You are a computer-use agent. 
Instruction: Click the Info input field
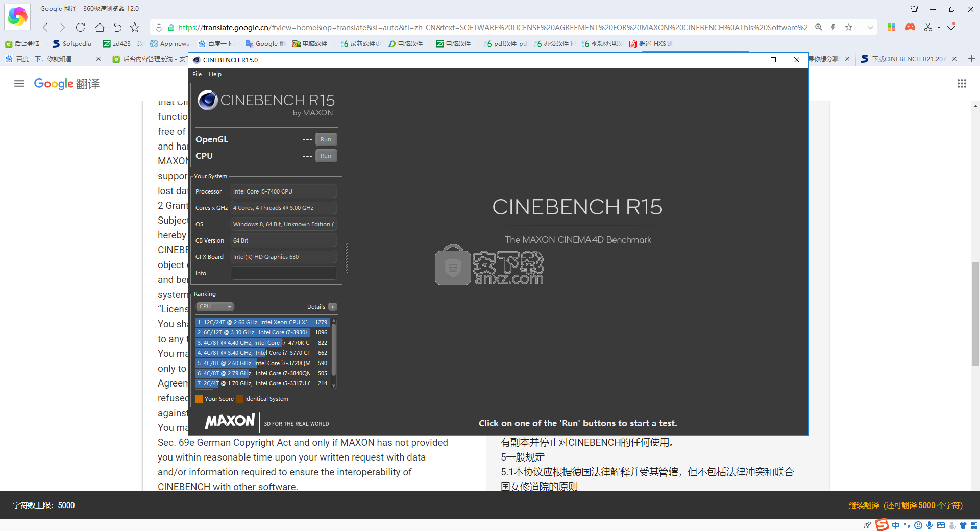[x=283, y=273]
